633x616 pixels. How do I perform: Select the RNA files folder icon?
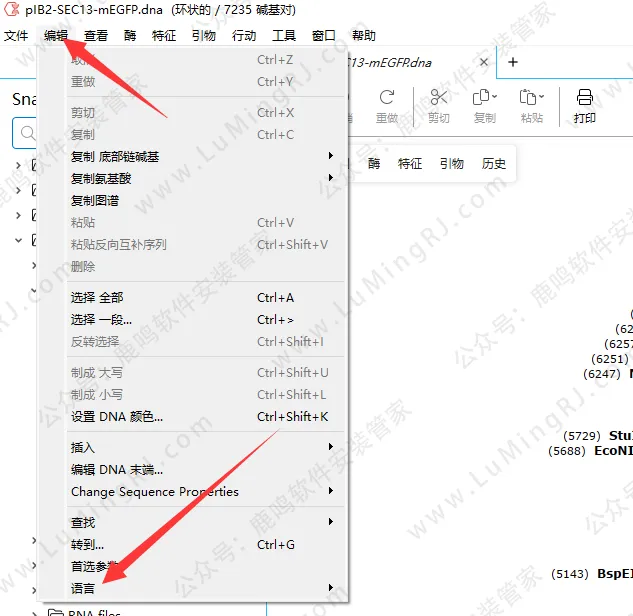56,613
